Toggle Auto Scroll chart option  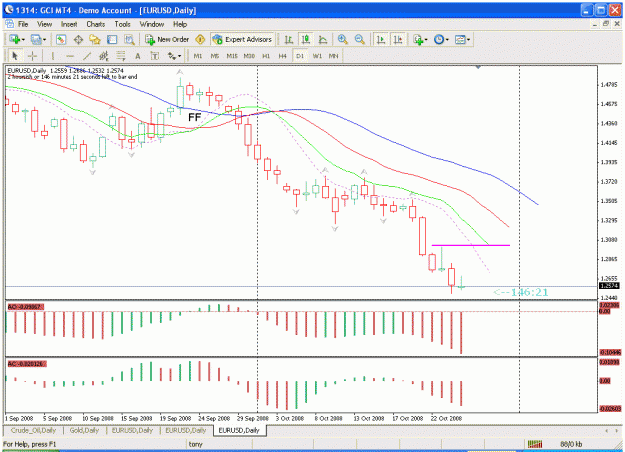[x=381, y=39]
